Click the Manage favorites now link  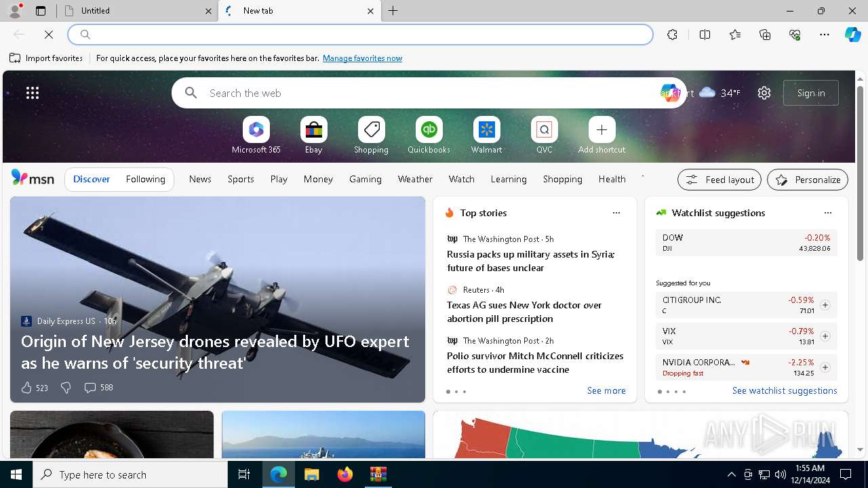pos(362,58)
